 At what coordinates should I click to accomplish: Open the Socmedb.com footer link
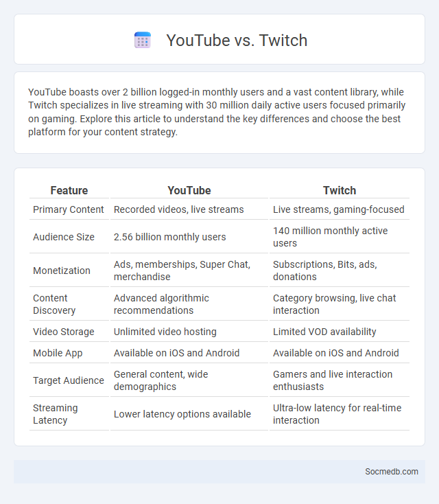tap(392, 472)
